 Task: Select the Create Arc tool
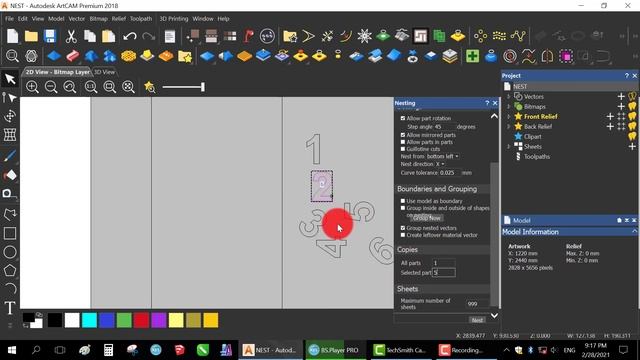[x=10, y=289]
